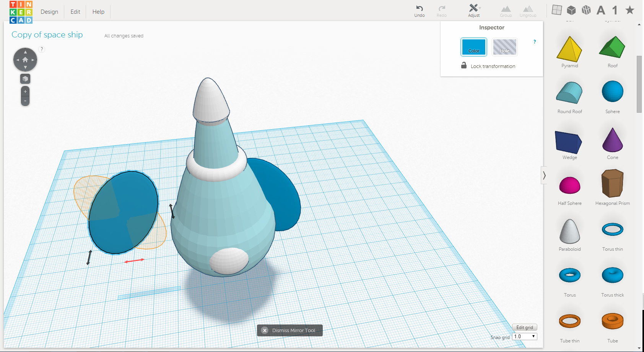
Task: Click the fit view cube button
Action: coord(25,79)
